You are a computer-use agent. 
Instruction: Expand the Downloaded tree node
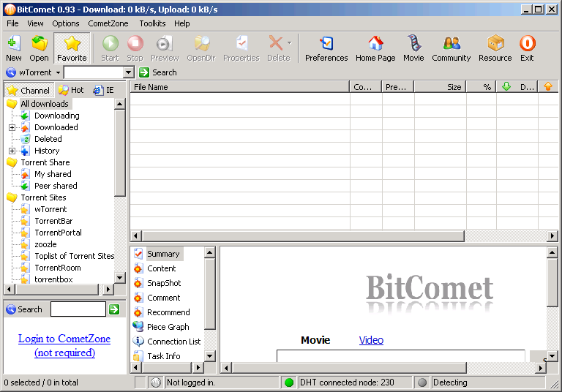[x=12, y=127]
